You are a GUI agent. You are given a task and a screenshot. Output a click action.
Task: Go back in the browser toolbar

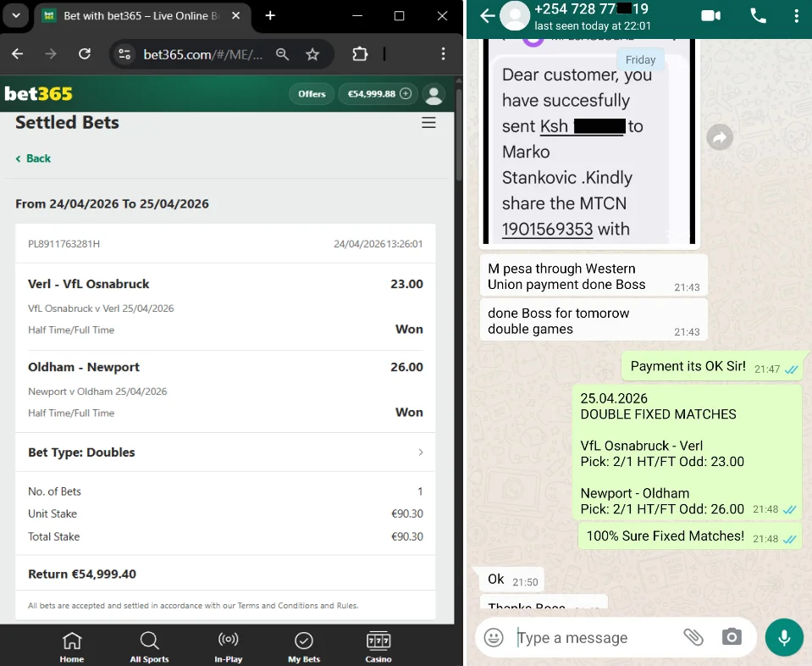pos(18,54)
